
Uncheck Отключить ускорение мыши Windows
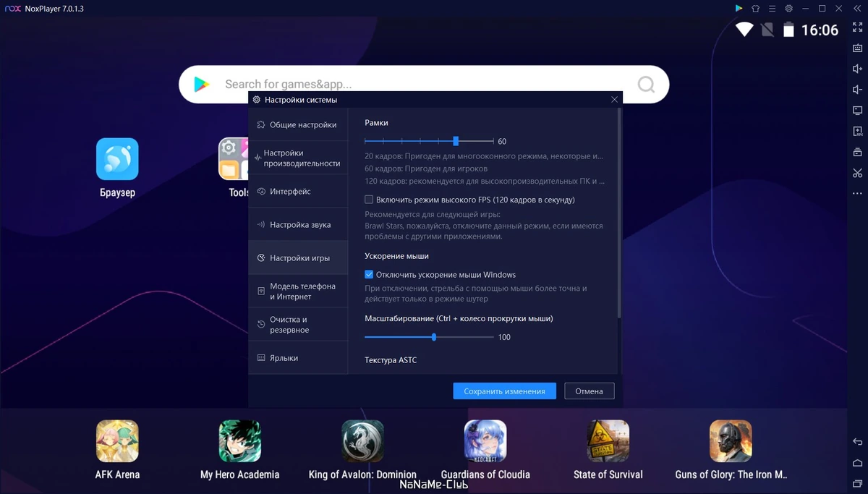click(369, 275)
